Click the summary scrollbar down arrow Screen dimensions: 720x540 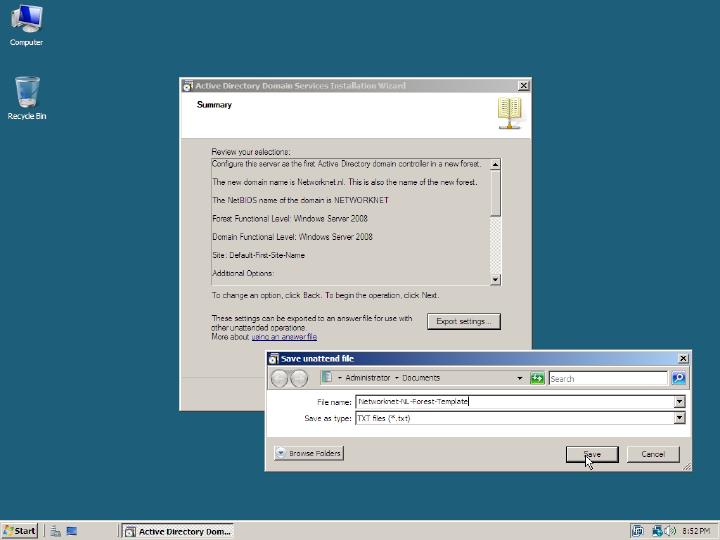pos(495,279)
